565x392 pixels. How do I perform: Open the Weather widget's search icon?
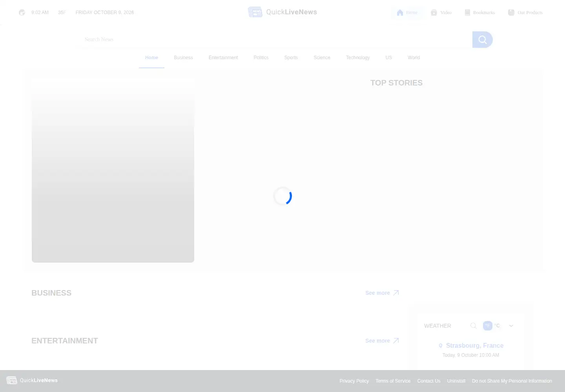coord(474,326)
